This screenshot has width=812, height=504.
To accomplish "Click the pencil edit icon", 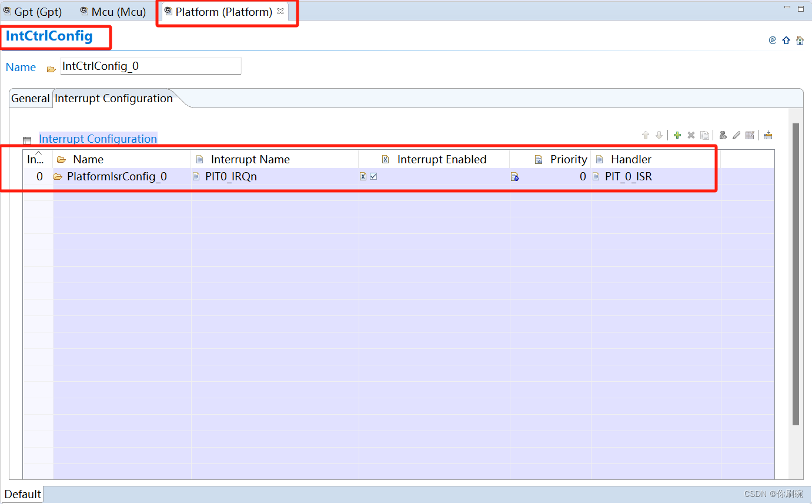I will [x=736, y=135].
